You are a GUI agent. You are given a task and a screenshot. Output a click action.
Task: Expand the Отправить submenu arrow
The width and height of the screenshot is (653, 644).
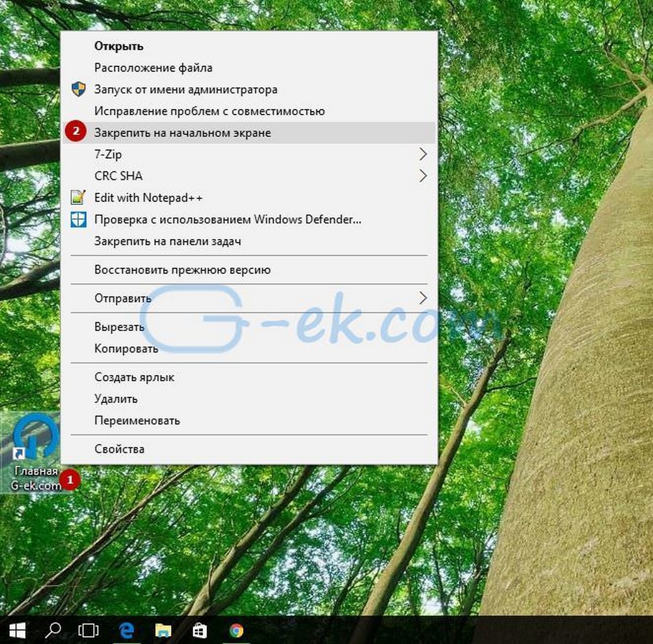click(423, 298)
